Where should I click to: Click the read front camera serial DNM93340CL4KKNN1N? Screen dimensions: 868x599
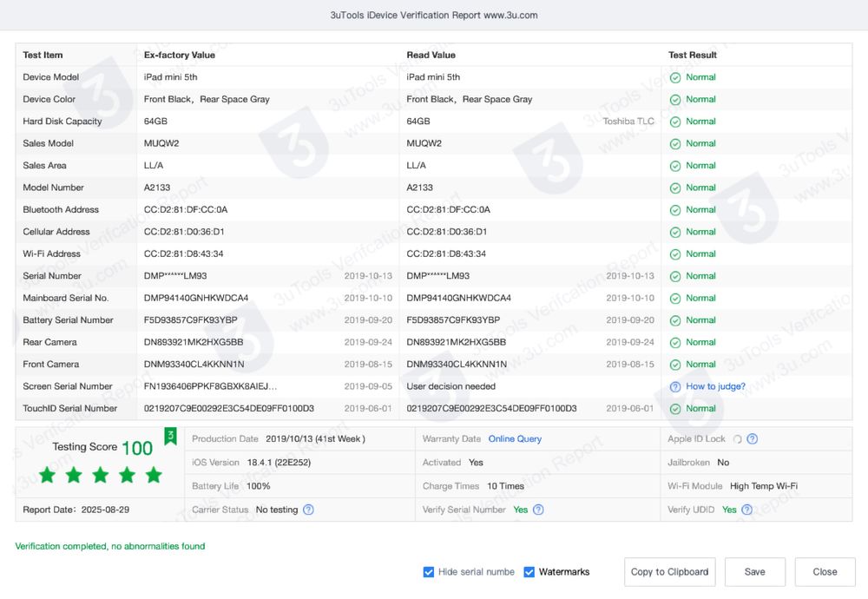coord(457,365)
